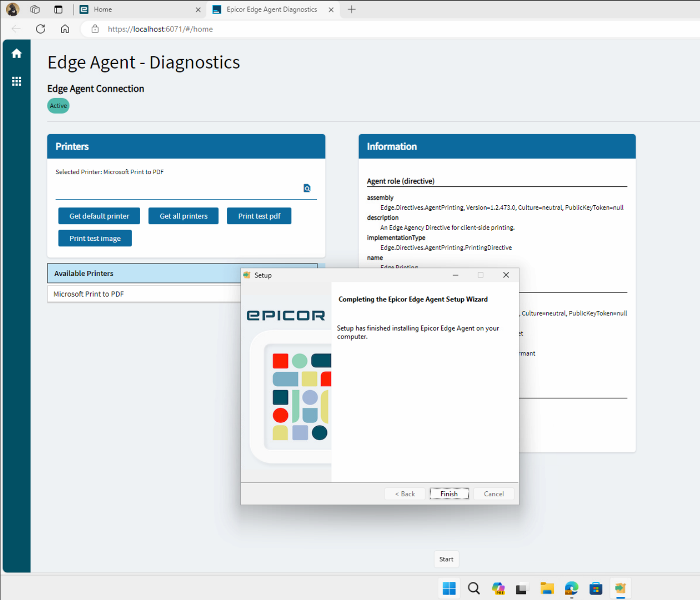Viewport: 700px width, 600px height.
Task: Click the browser profile avatar
Action: tap(13, 9)
